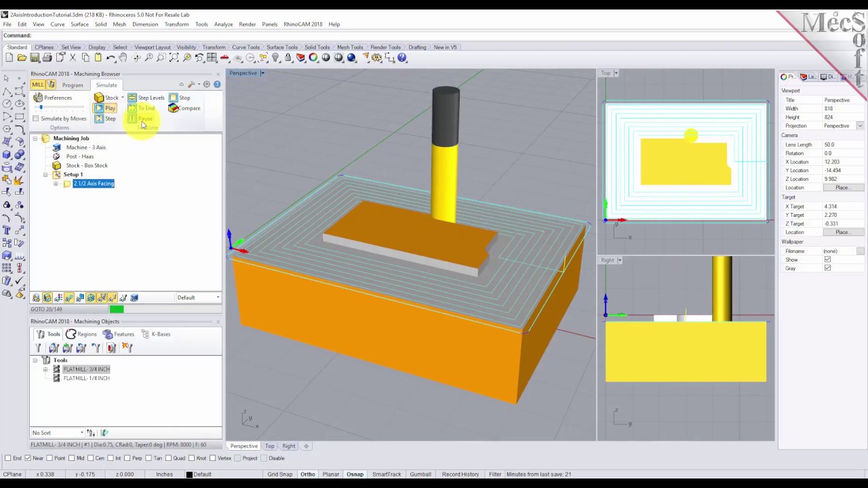Select Stock - Box Stock tree item

tap(86, 165)
